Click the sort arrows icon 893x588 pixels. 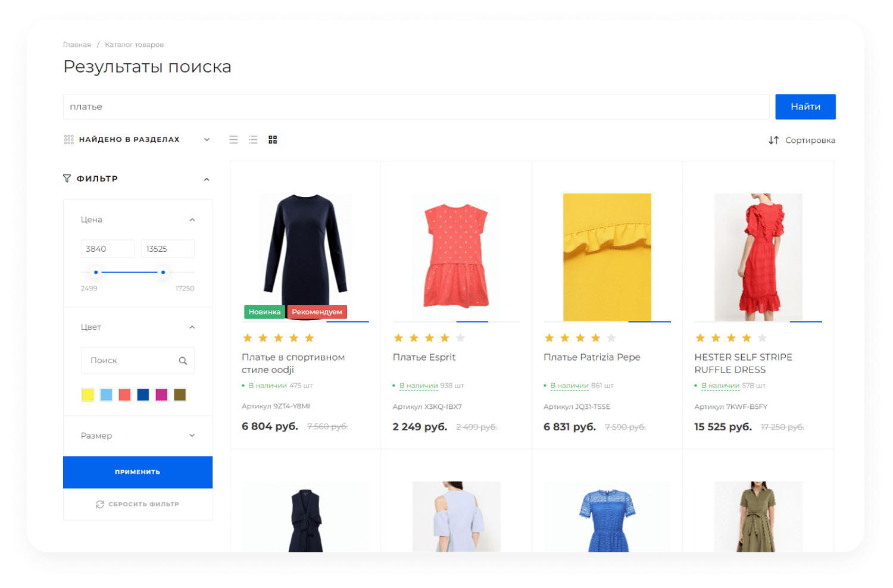(773, 140)
